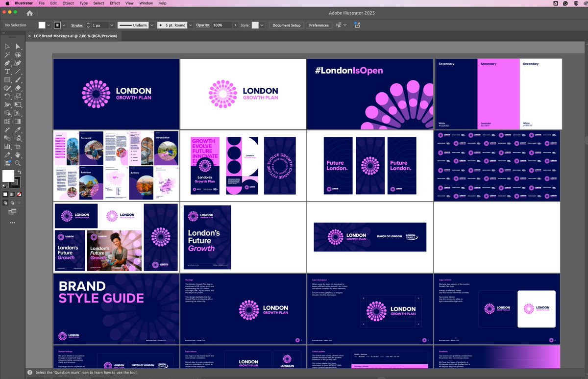Pick the Column Graph tool
The width and height of the screenshot is (588, 379).
click(7, 146)
